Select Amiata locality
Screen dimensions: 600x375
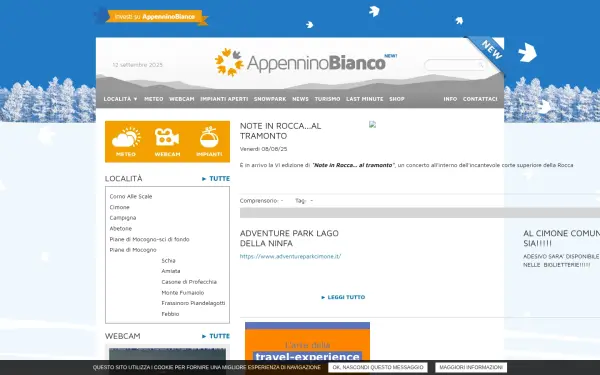click(x=171, y=271)
